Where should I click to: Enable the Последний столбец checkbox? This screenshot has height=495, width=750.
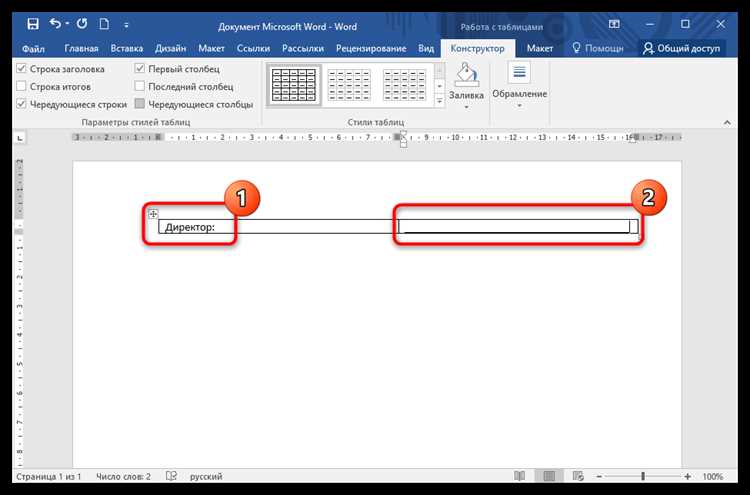tap(140, 87)
